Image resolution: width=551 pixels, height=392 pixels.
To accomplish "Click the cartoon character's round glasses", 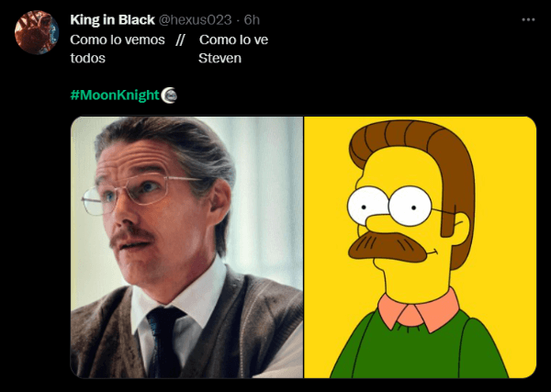I will coord(389,206).
